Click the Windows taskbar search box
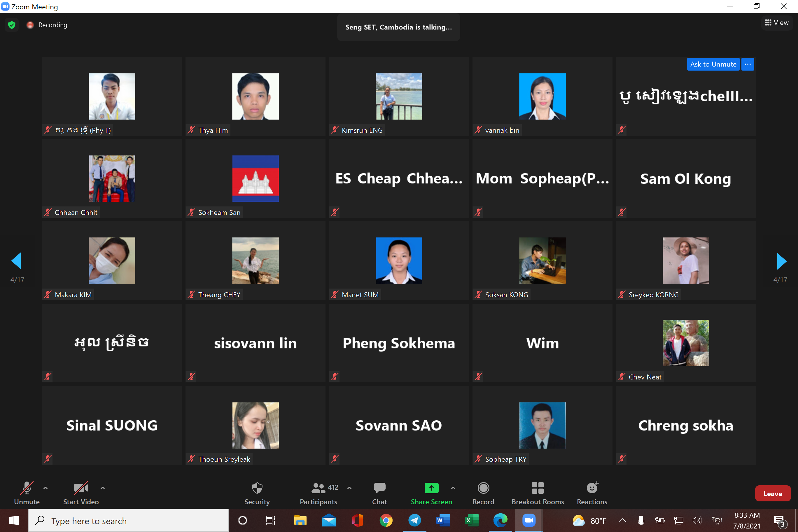Image resolution: width=798 pixels, height=532 pixels. [x=128, y=520]
